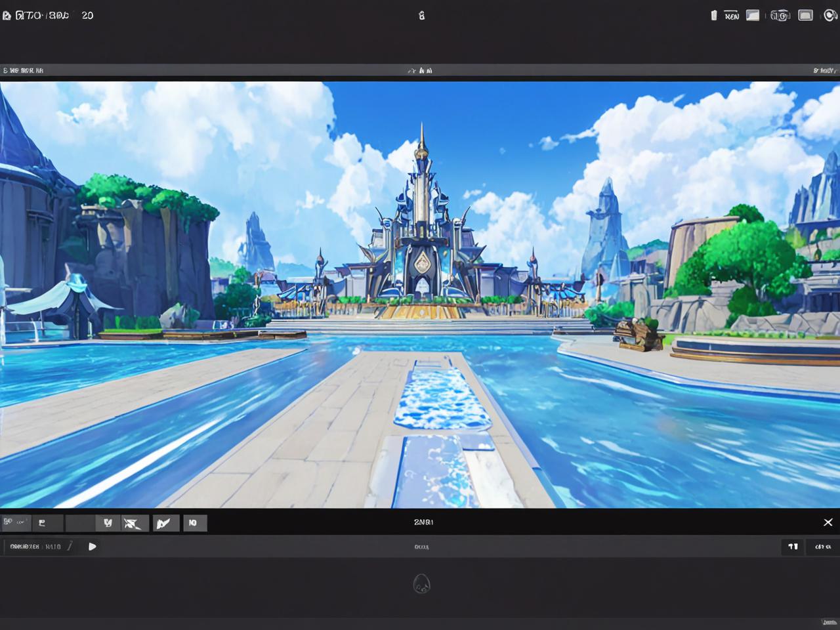This screenshot has width=840, height=630.
Task: Click the centered label in the gray header bar
Action: (x=420, y=70)
